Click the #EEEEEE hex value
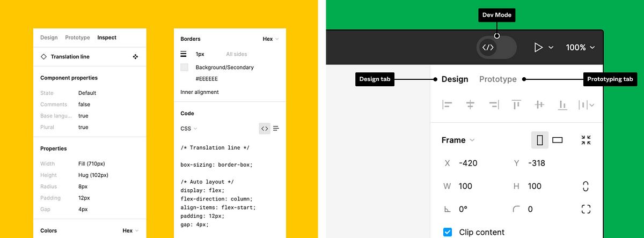This screenshot has height=238, width=644. coord(207,79)
